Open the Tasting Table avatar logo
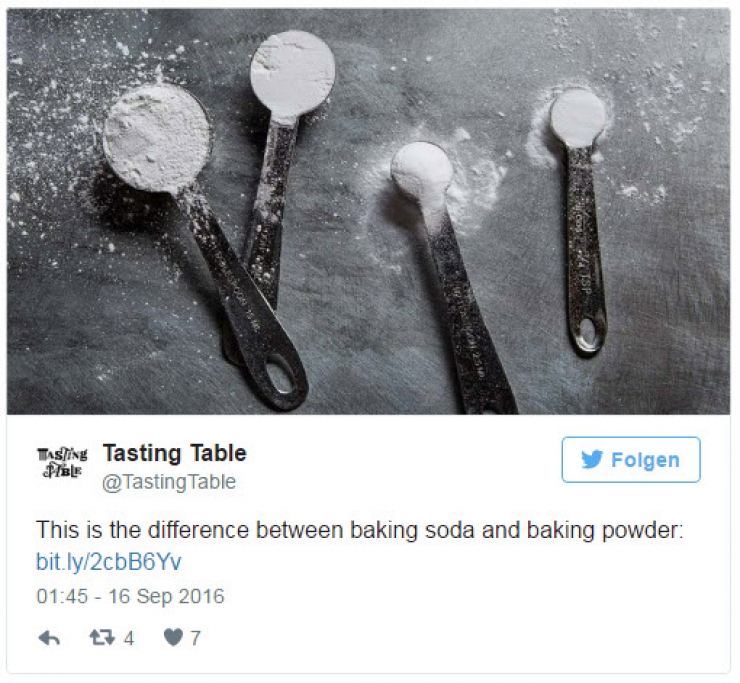The width and height of the screenshot is (740, 683). 62,462
